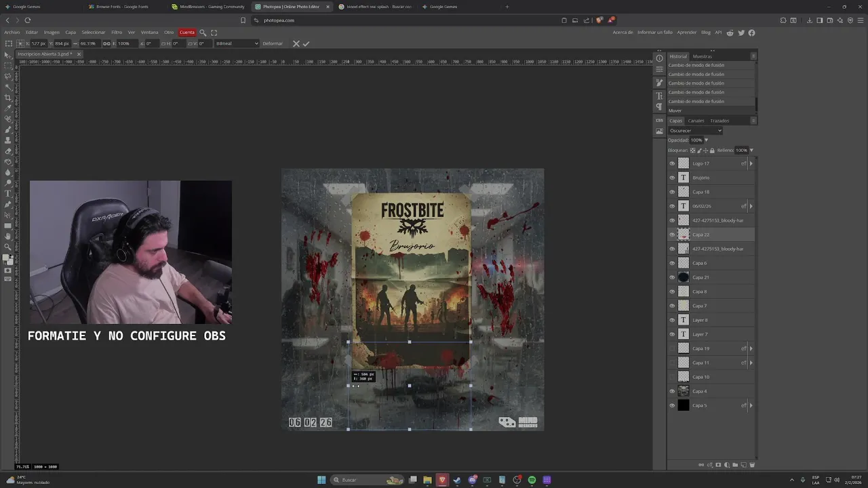The image size is (868, 488).
Task: Switch to the Canales tab
Action: [x=696, y=121]
